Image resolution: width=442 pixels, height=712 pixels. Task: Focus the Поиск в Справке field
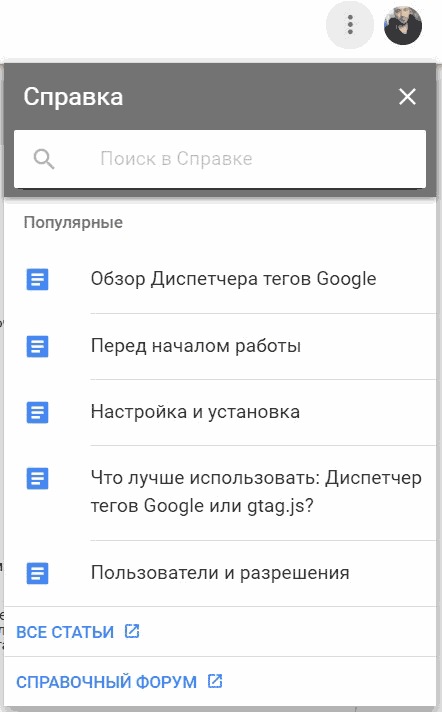[220, 159]
